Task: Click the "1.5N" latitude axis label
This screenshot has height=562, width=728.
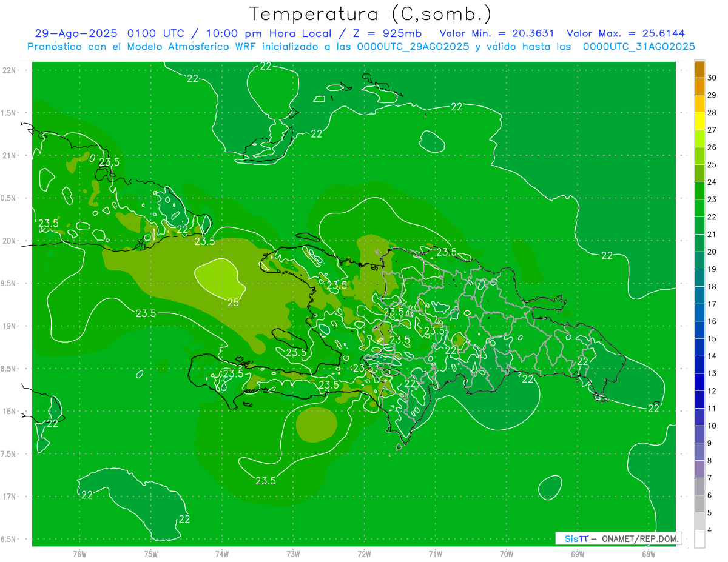Action: [9, 113]
